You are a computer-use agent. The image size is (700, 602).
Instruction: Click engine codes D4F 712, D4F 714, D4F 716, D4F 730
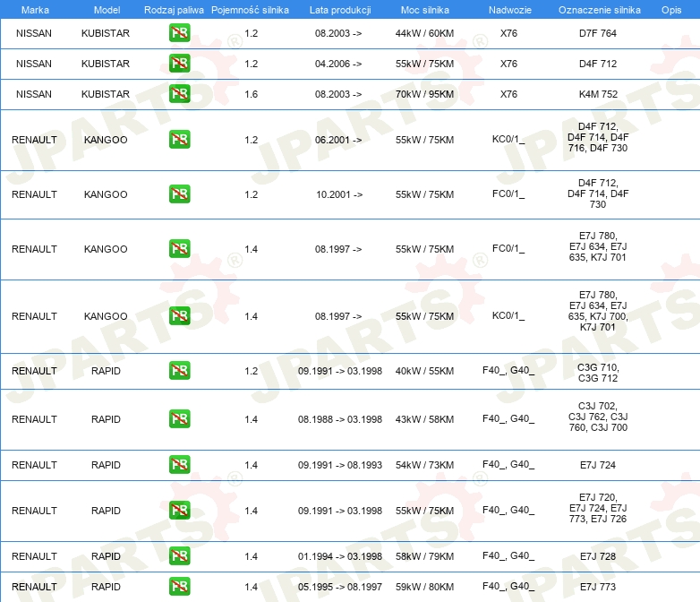click(598, 137)
